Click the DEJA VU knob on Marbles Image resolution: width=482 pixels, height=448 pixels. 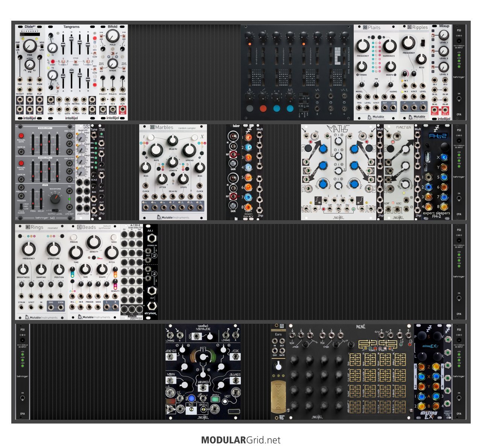(173, 140)
